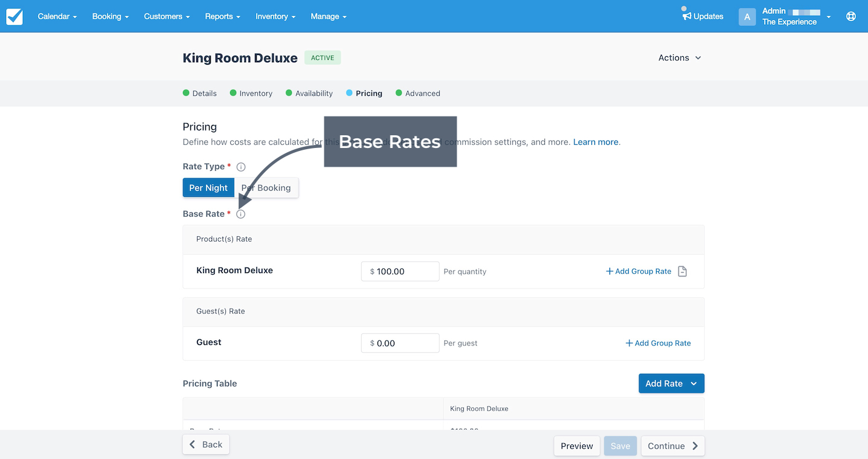868x459 pixels.
Task: Select the Per Night rate type
Action: (208, 188)
